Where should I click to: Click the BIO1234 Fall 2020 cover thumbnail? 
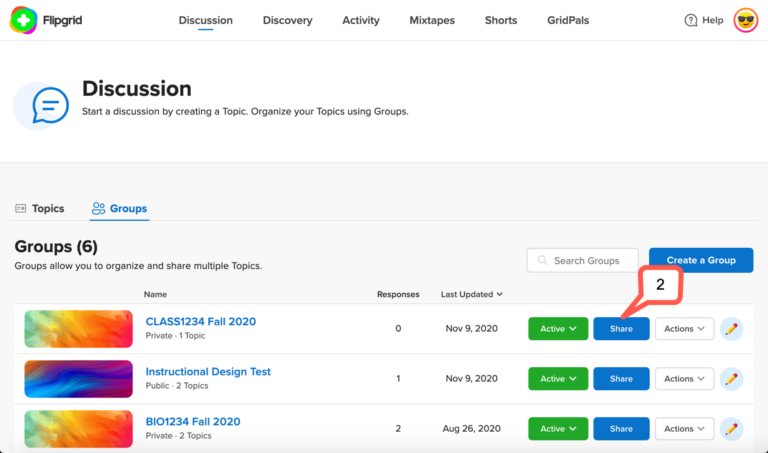tap(78, 429)
